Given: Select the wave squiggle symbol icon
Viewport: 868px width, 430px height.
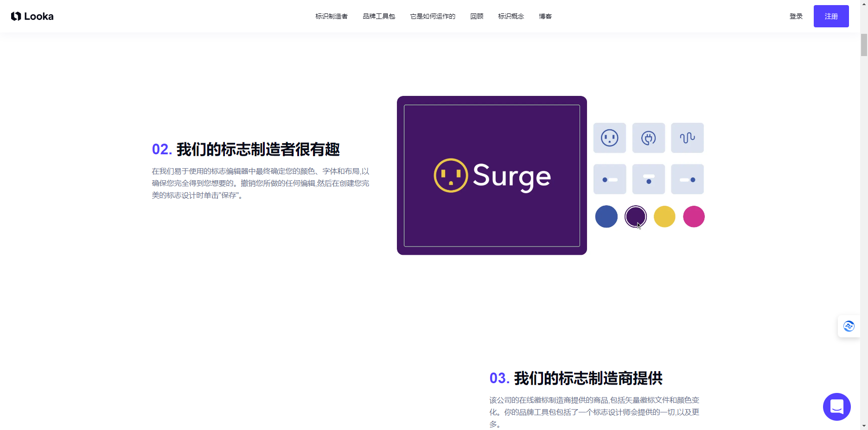Looking at the screenshot, I should [687, 138].
